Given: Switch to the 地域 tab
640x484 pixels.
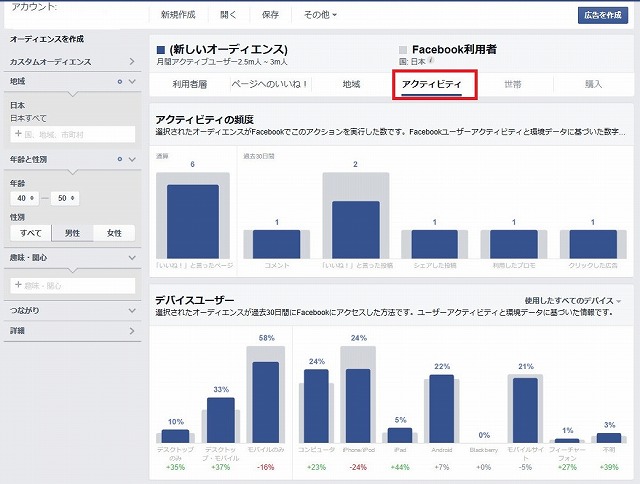Looking at the screenshot, I should [351, 84].
